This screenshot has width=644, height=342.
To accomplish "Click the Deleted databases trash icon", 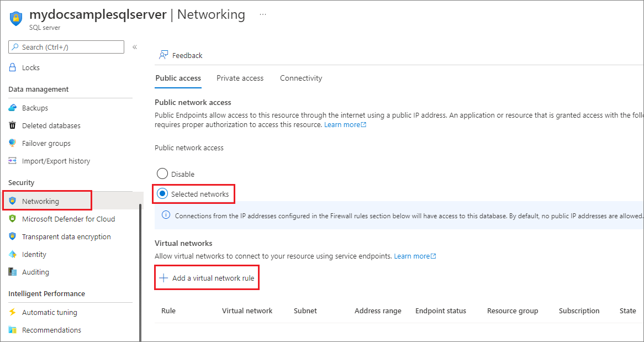I will pyautogui.click(x=13, y=125).
